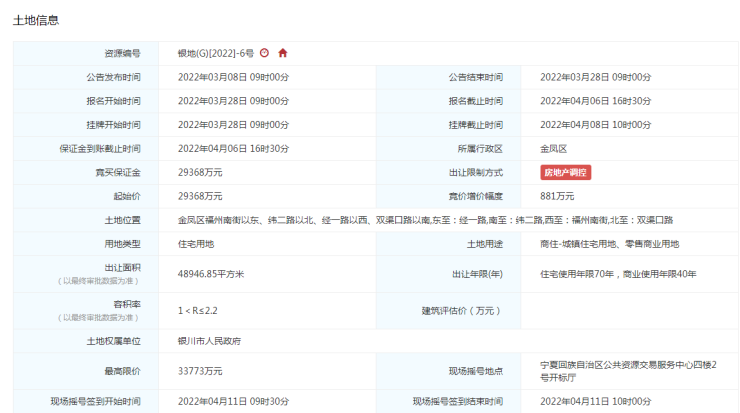740x413 pixels.
Task: Click the 所属行政区 value 金凤区
Action: coord(556,148)
